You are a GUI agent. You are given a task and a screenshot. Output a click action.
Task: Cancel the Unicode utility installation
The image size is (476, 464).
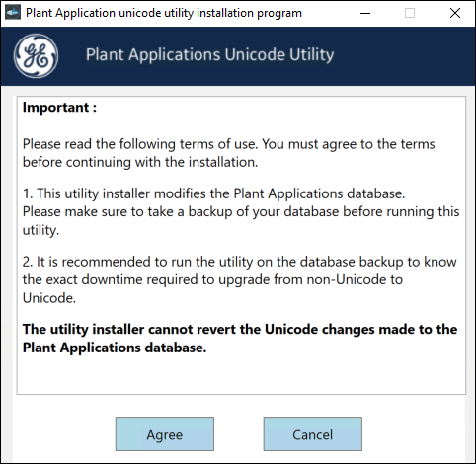coord(313,433)
